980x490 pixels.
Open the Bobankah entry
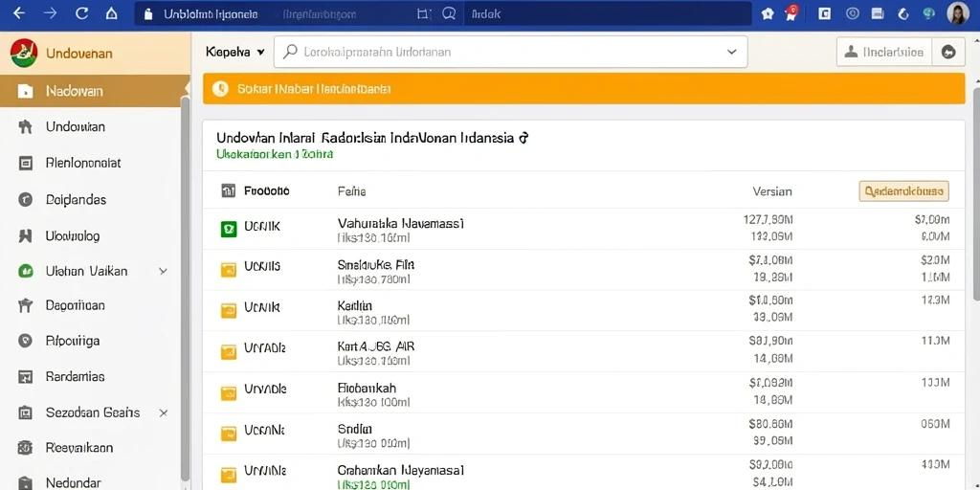[367, 389]
